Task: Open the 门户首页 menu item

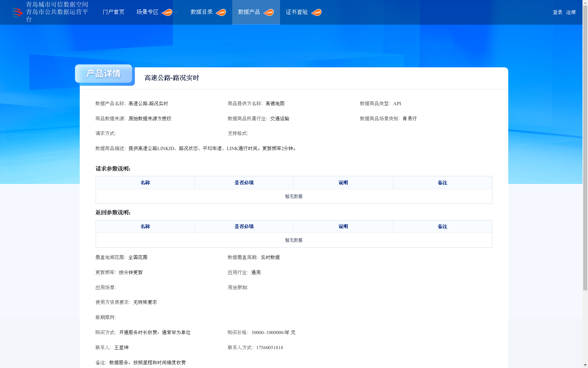Action: (x=113, y=12)
